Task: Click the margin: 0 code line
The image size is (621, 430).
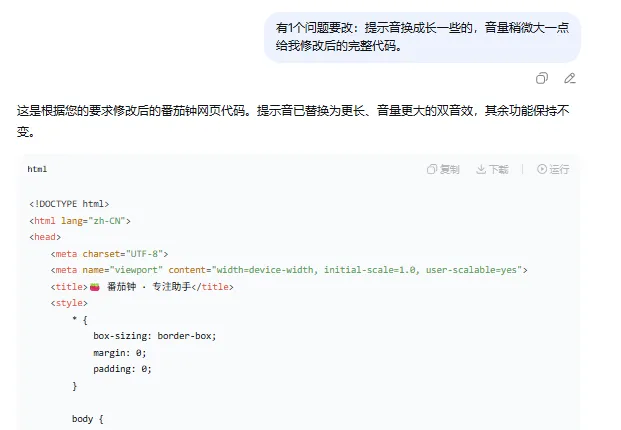Action: [x=120, y=353]
